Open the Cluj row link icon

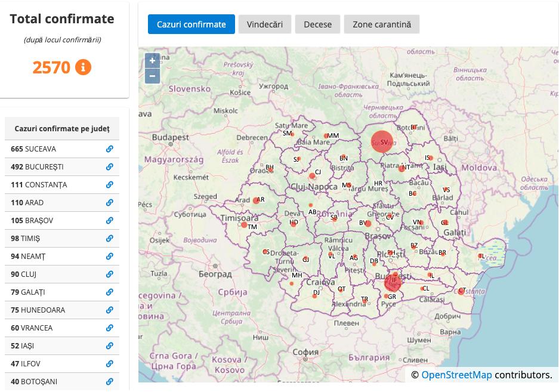(x=110, y=274)
